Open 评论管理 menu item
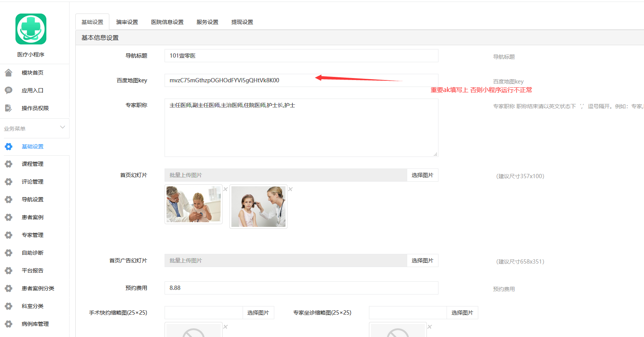This screenshot has height=337, width=644. tap(32, 182)
